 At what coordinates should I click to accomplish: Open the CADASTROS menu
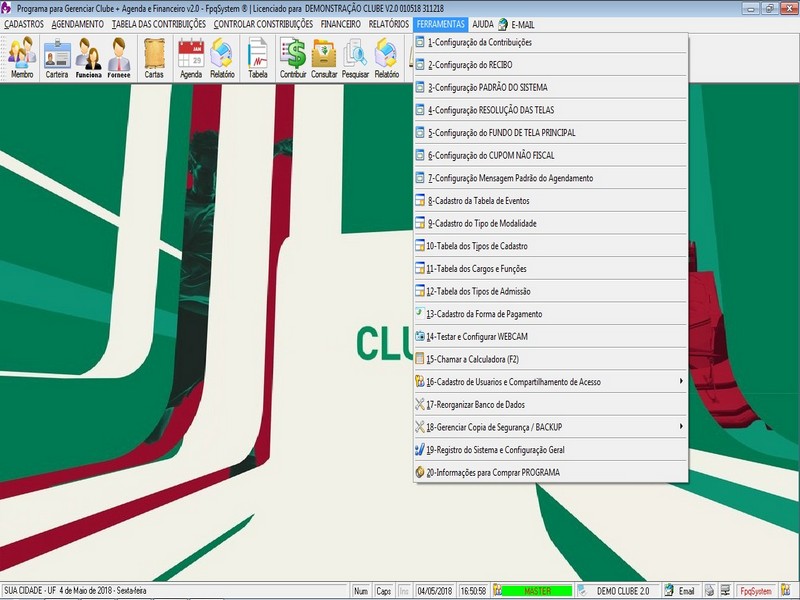pyautogui.click(x=24, y=23)
